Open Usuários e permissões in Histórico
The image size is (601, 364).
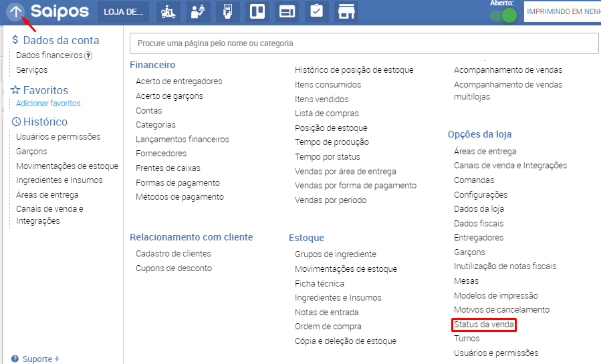58,137
